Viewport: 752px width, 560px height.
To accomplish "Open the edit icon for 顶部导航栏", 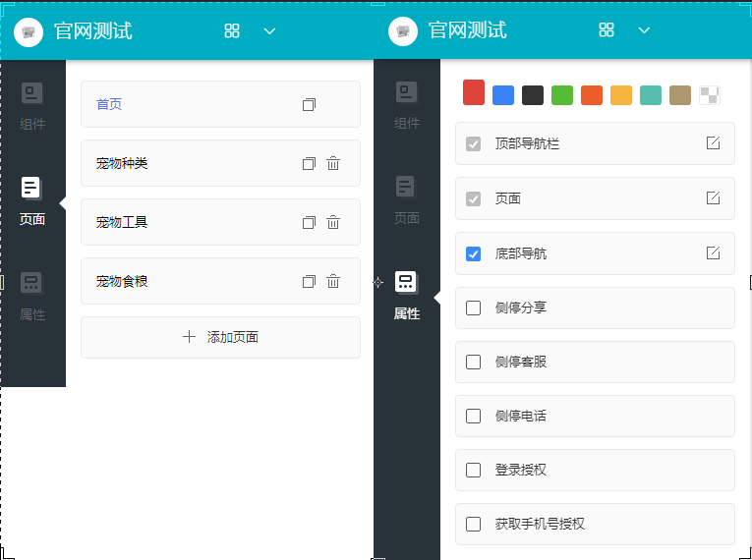I will (x=714, y=143).
